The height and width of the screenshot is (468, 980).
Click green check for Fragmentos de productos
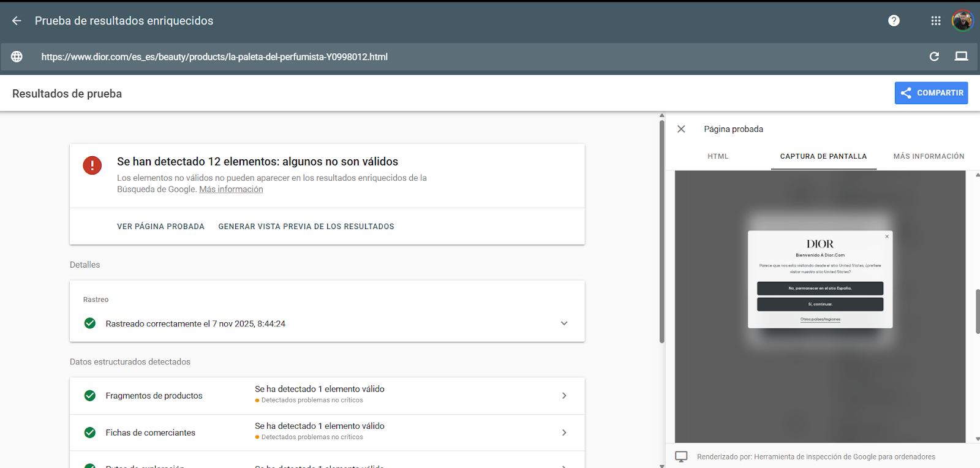click(89, 396)
